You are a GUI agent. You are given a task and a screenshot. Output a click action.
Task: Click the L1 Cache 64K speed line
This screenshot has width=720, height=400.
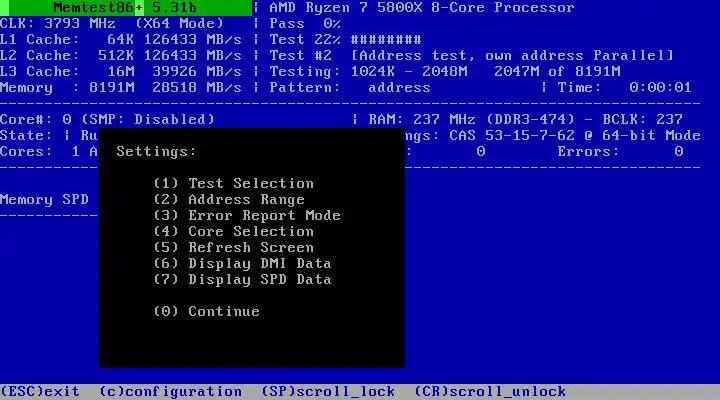click(x=121, y=39)
